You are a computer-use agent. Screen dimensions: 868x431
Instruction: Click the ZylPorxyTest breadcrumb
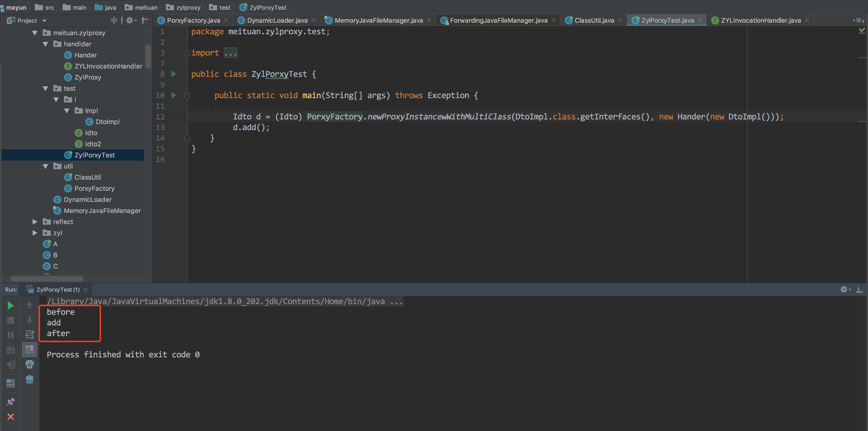263,7
